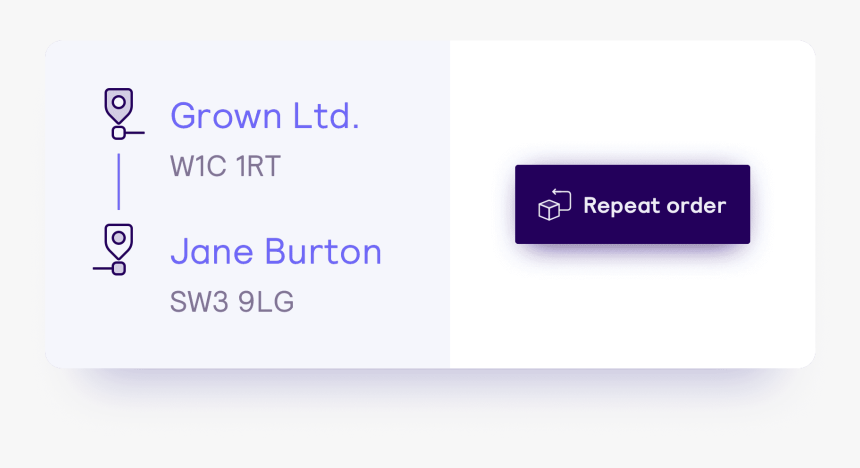This screenshot has width=860, height=468.
Task: Click the circle inside the drop-off pin
Action: (x=118, y=238)
